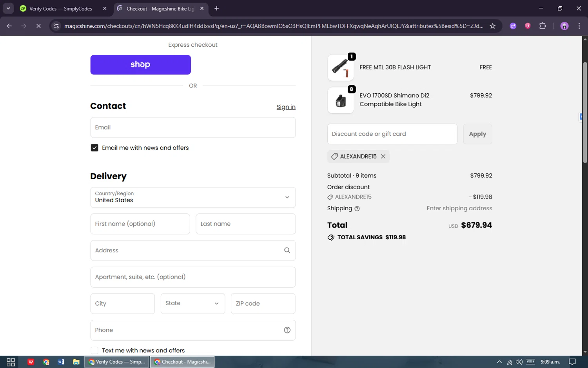The height and width of the screenshot is (368, 588).
Task: Open Word from the taskbar
Action: click(x=61, y=362)
